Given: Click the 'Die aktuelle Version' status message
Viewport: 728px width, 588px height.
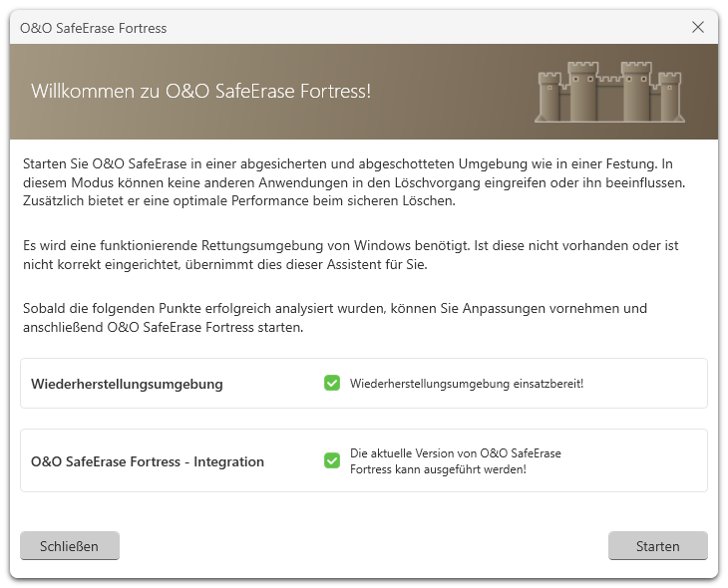Looking at the screenshot, I should click(455, 460).
